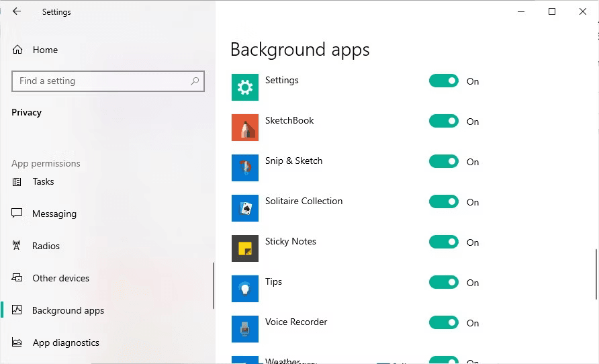The height and width of the screenshot is (364, 599).
Task: Select Background apps in sidebar
Action: coord(68,310)
